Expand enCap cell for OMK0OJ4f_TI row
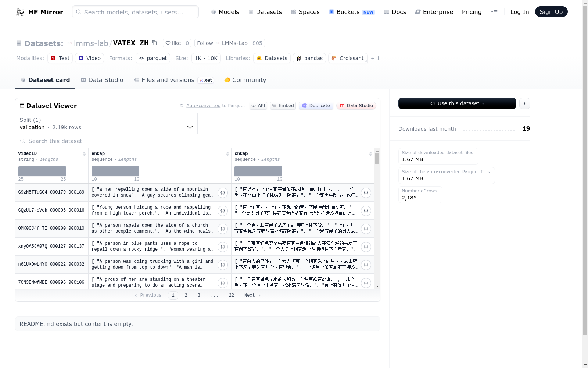This screenshot has height=368, width=588. point(223,229)
